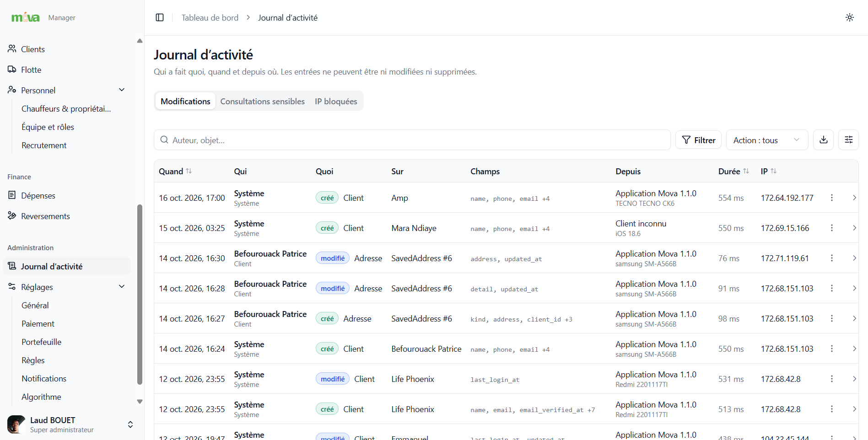Open the Action : tous dropdown
Screen dimensions: 868x440
tap(767, 140)
